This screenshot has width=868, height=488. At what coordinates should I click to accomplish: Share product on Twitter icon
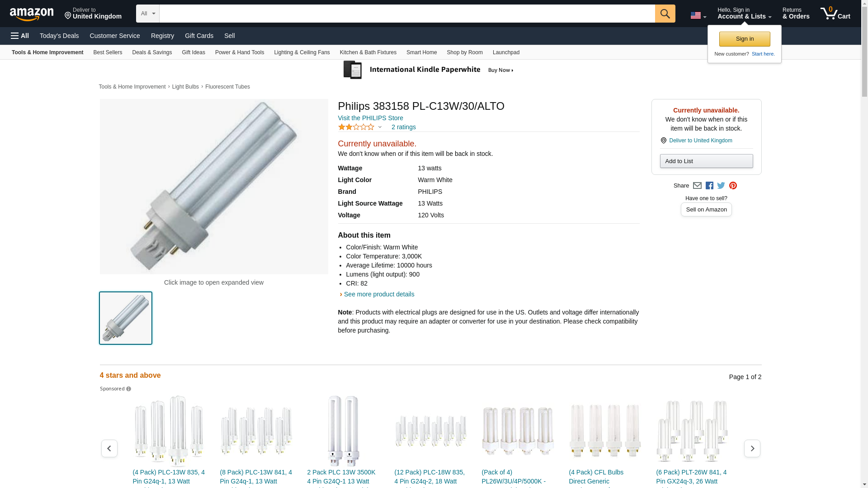[721, 186]
